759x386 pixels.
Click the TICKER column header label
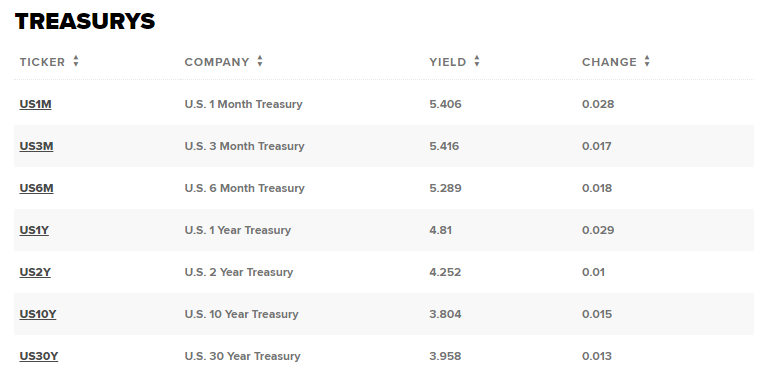pos(42,62)
